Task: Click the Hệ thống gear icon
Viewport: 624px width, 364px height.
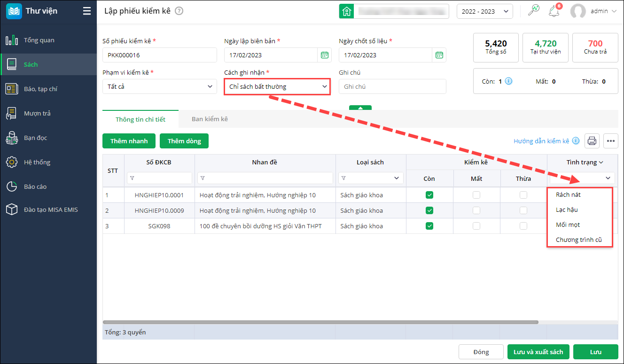Action: pos(12,162)
